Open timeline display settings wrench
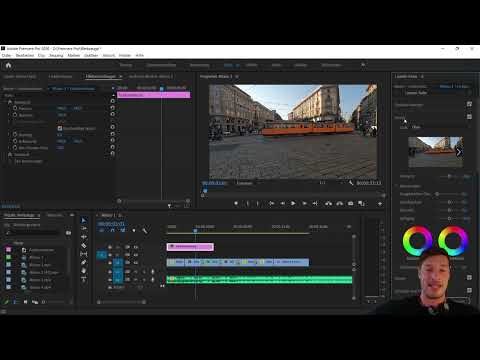This screenshot has width=480, height=360. [145, 230]
